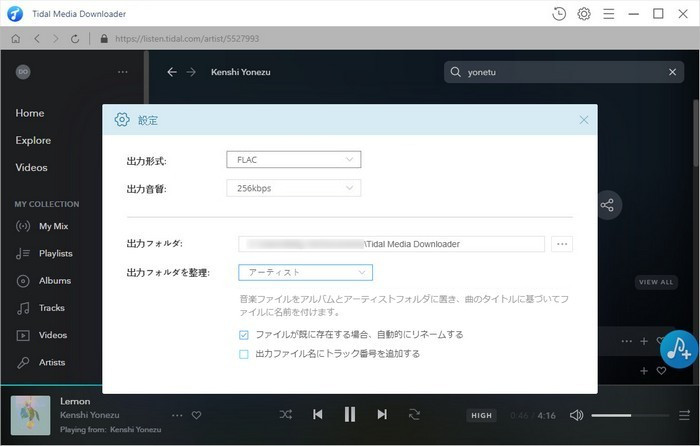Open the play queue icon

coord(684,415)
